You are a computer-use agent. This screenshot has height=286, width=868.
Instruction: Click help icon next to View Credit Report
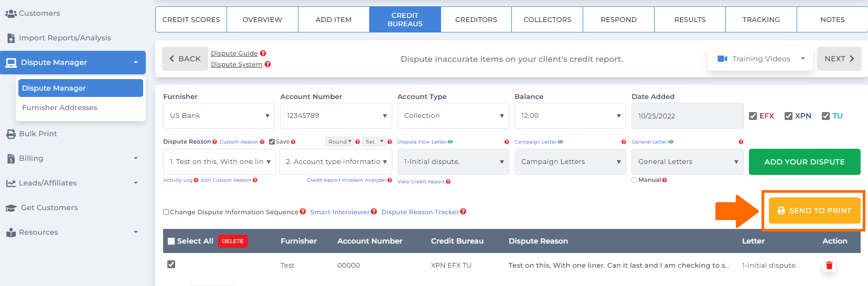(x=448, y=182)
